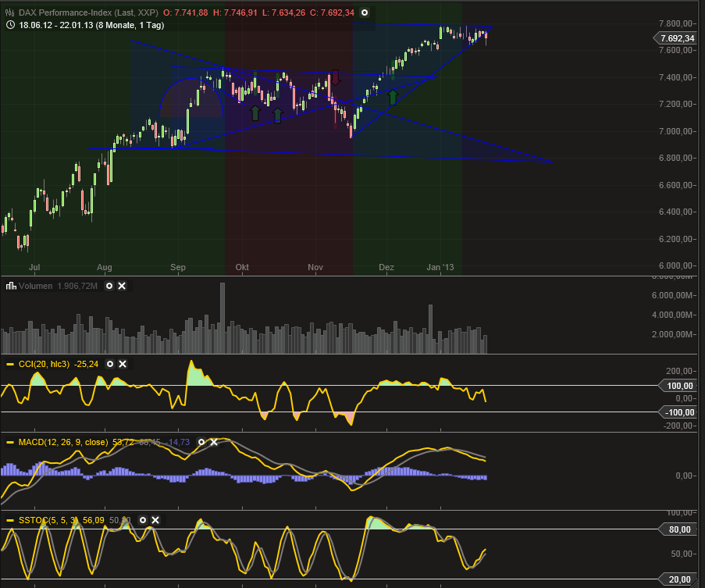Click the Volumen bar-chart icon
Viewport: 705px width, 588px height.
pos(11,286)
